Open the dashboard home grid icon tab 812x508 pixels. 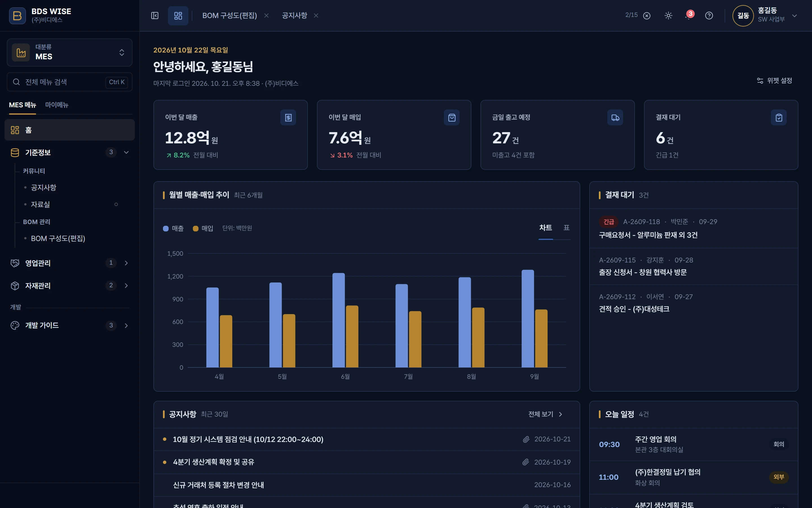point(178,16)
